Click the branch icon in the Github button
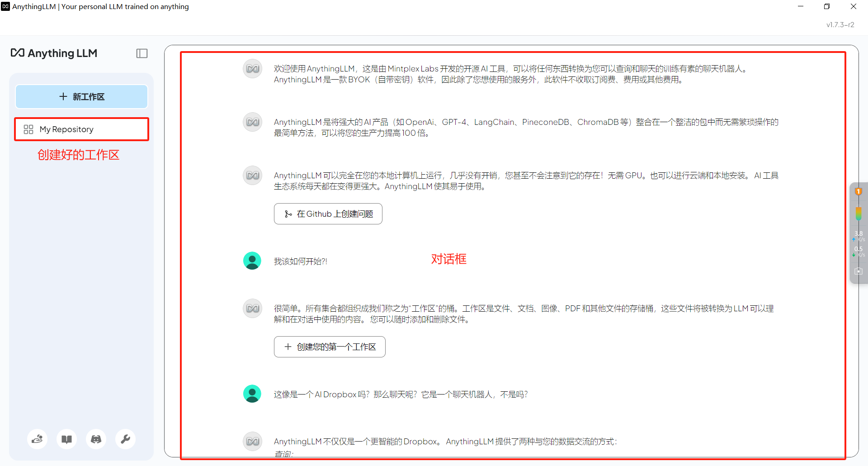 [x=288, y=214]
